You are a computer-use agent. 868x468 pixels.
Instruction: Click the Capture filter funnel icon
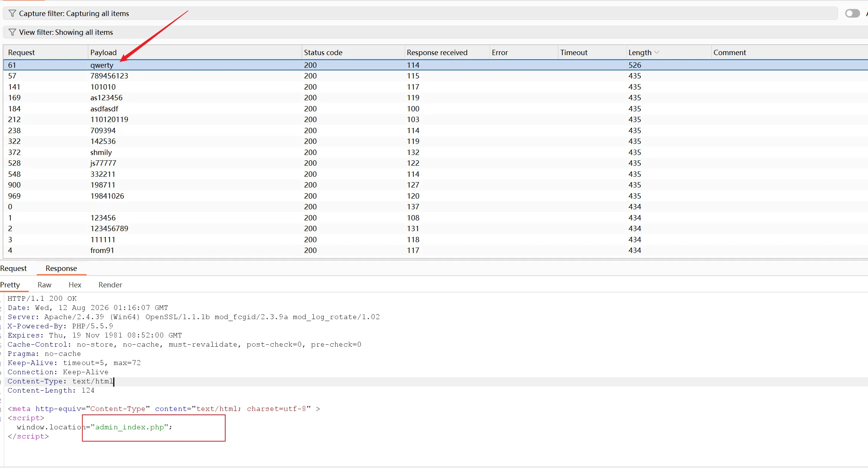(x=12, y=13)
